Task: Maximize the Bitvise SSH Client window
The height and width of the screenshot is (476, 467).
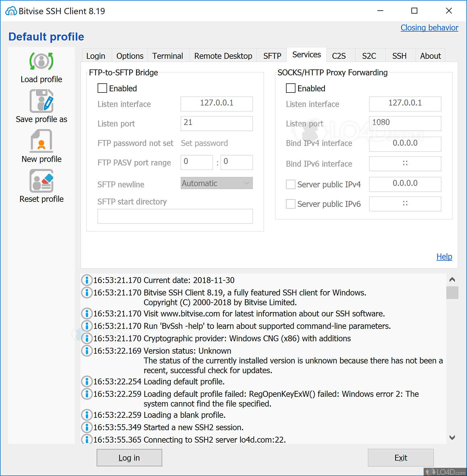Action: [414, 11]
